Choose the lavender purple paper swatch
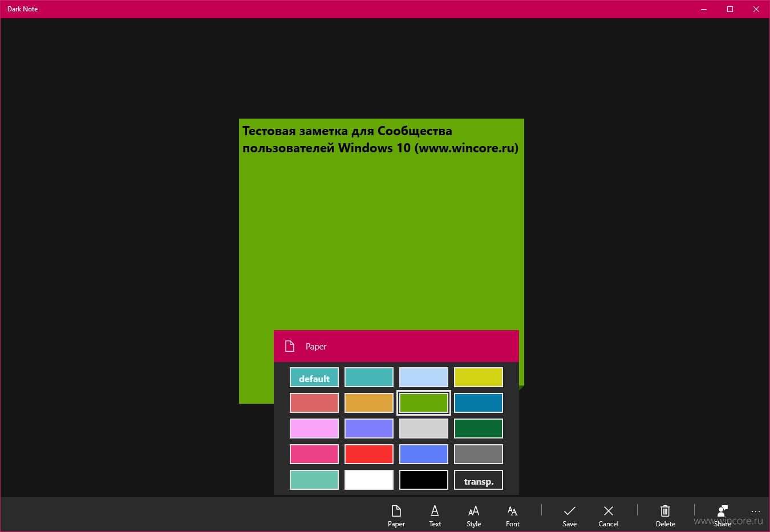Viewport: 770px width, 532px height. pos(369,429)
